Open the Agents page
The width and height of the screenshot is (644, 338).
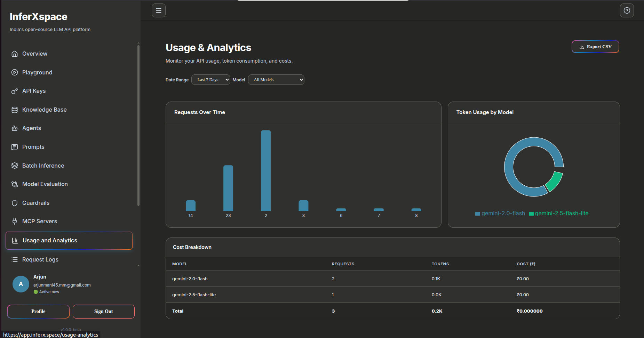(32, 128)
